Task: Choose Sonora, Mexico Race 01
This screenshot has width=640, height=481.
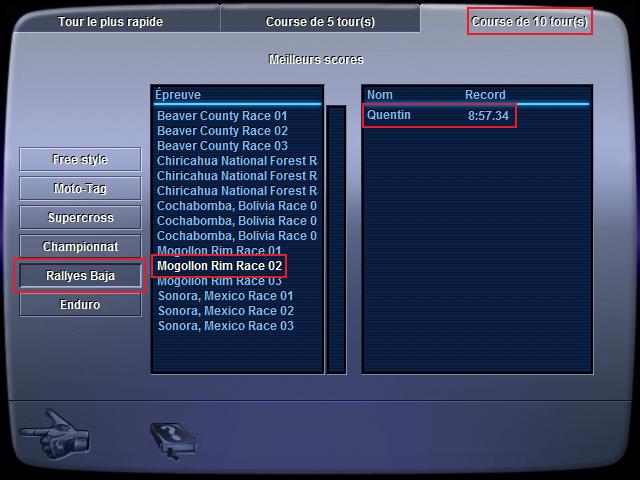Action: pos(225,296)
